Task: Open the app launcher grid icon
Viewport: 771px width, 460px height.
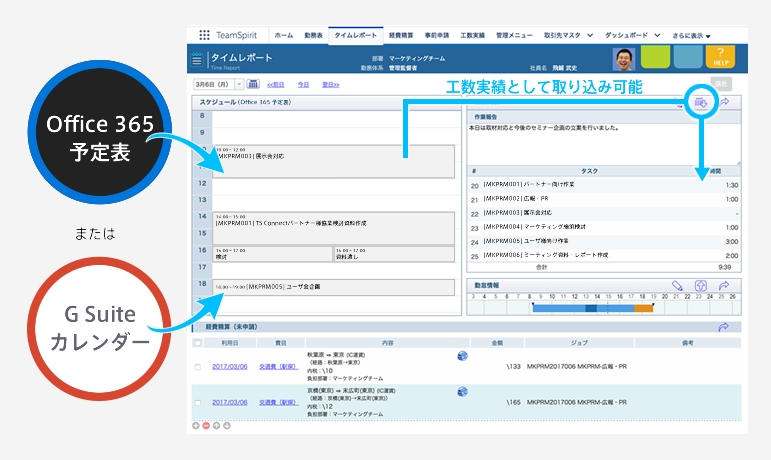Action: [x=204, y=35]
